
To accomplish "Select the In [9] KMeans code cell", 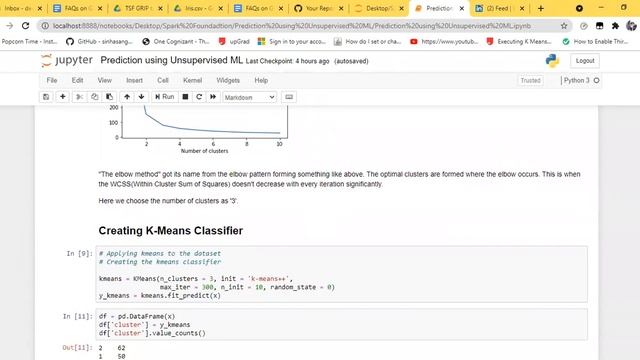I will tap(342, 274).
